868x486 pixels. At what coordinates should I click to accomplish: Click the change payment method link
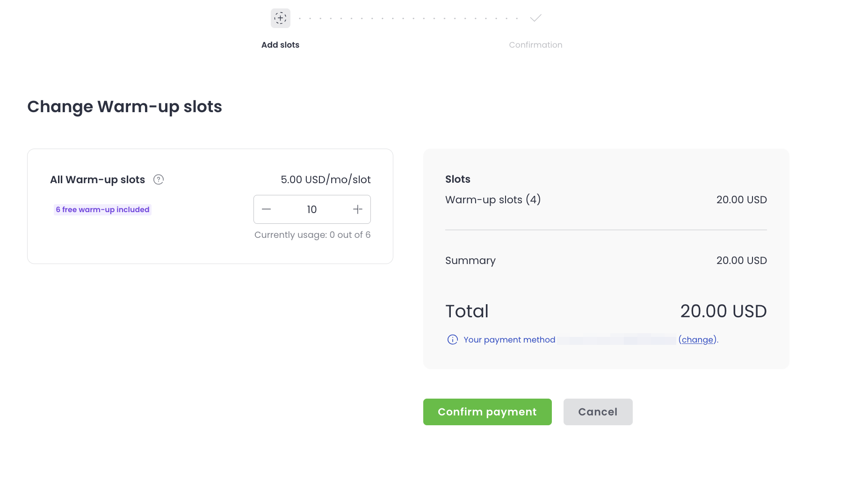[698, 340]
